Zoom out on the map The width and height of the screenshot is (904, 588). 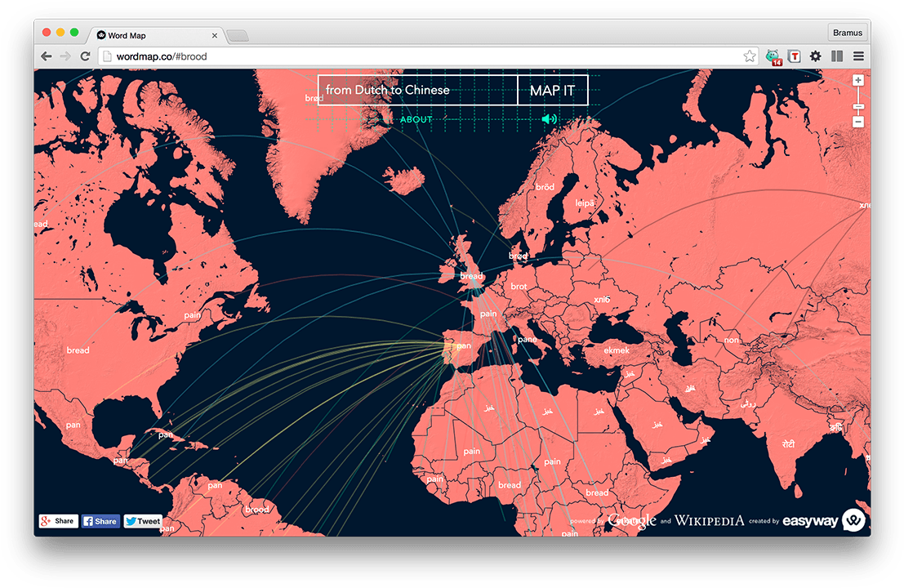pos(858,122)
